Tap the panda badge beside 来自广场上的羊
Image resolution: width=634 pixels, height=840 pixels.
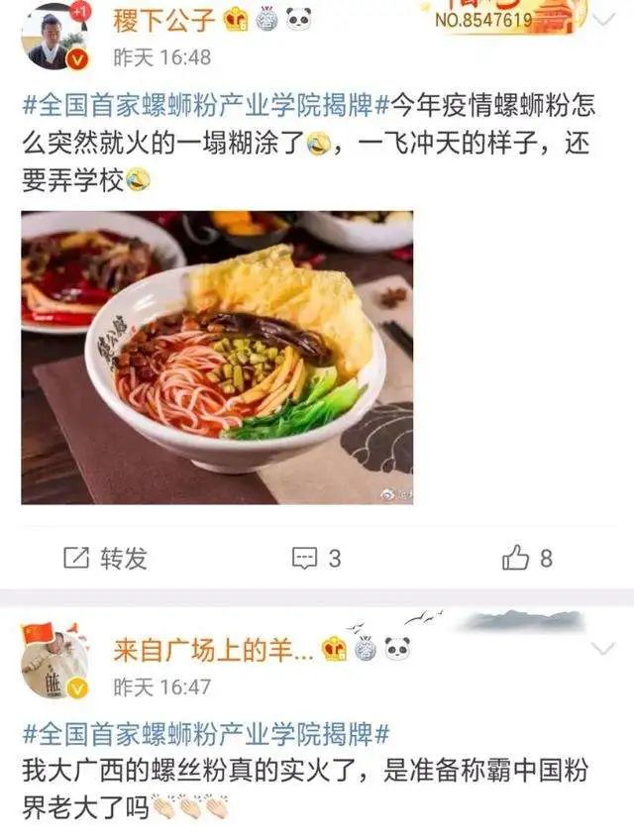point(397,649)
